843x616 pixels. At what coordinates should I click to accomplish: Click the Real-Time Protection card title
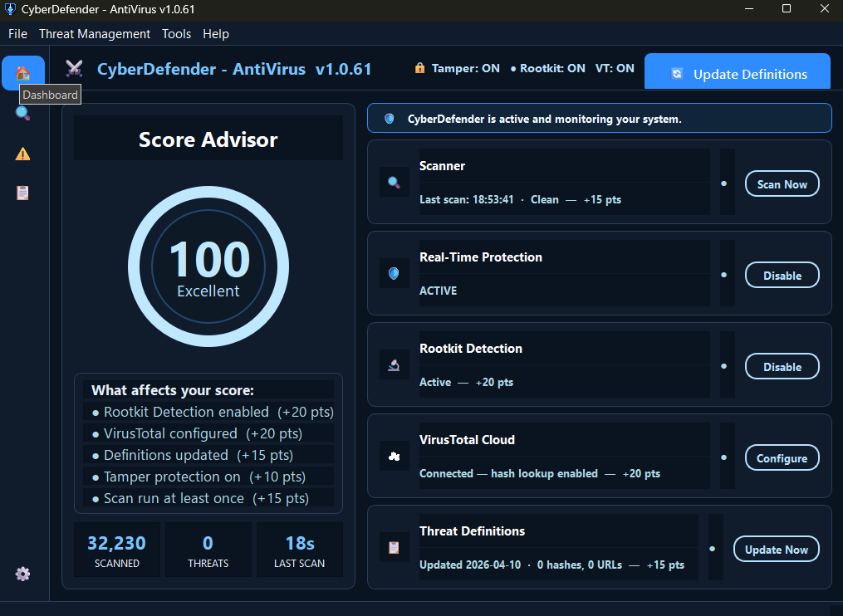pos(481,257)
